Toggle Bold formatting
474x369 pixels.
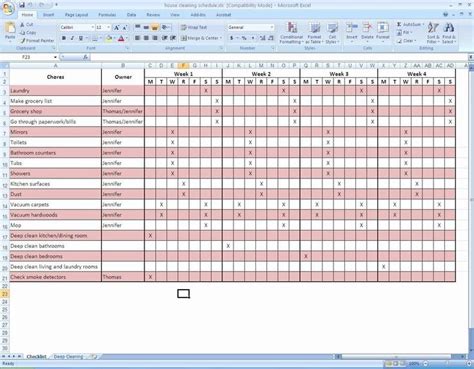[x=64, y=38]
